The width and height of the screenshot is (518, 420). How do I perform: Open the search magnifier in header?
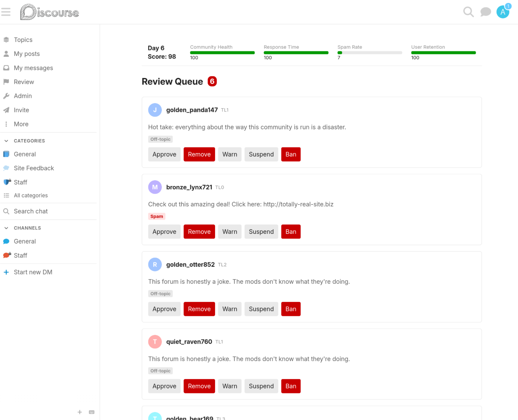[x=468, y=12]
